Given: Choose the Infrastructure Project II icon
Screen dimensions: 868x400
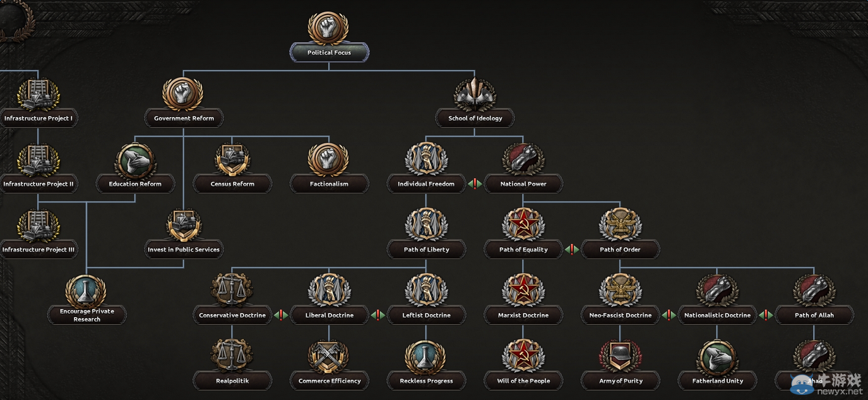Looking at the screenshot, I should (x=38, y=161).
